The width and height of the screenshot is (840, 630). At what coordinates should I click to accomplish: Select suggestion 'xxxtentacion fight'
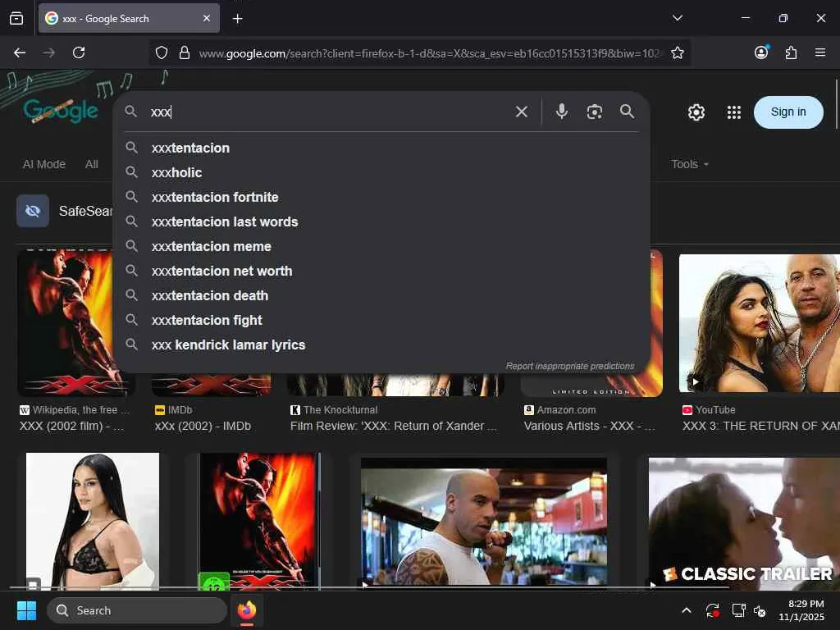coord(381,321)
